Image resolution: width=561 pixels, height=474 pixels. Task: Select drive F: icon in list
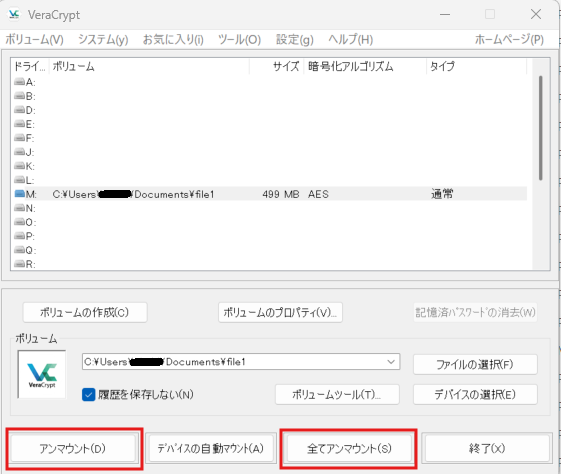[20, 138]
